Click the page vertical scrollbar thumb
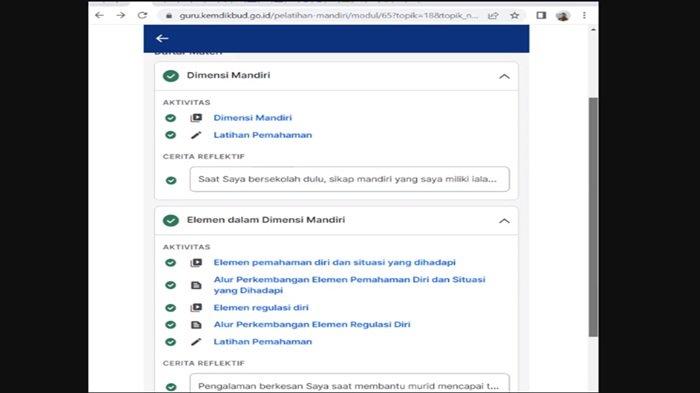 pos(593,217)
